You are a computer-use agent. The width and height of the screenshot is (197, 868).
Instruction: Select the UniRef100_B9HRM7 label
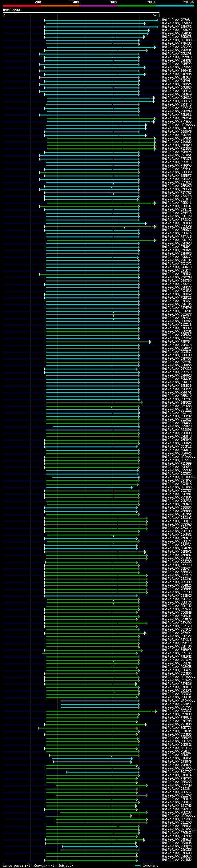(177, 61)
